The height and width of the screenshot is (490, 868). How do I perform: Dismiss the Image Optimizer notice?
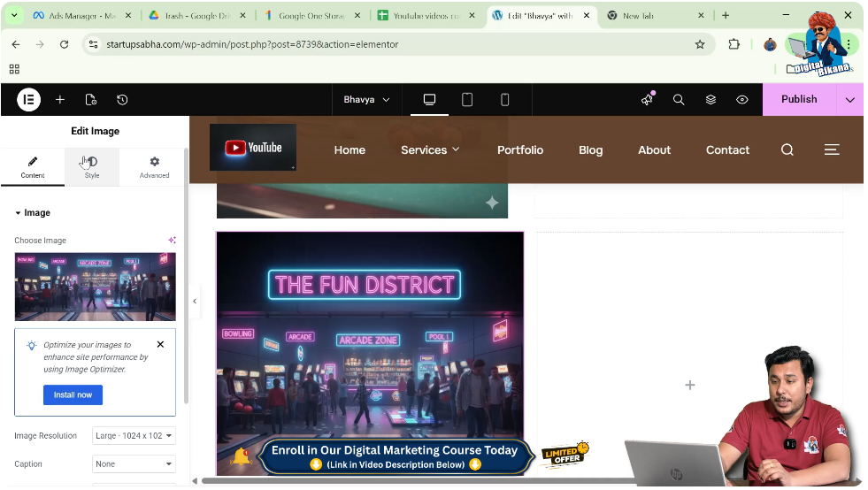(160, 344)
